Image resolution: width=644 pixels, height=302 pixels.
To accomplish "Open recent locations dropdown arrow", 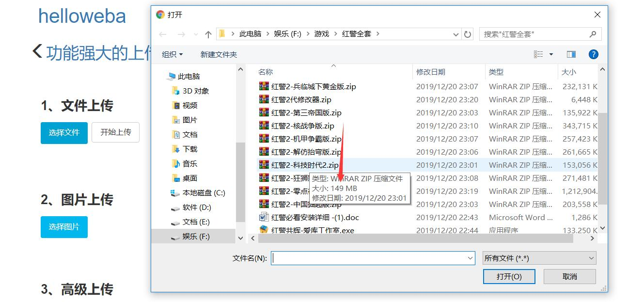I will coord(196,34).
